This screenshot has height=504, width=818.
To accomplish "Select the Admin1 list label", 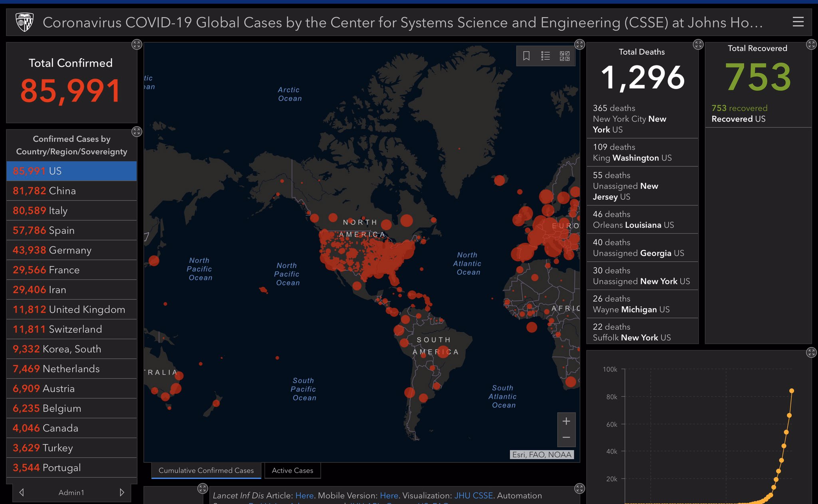I will [x=71, y=492].
